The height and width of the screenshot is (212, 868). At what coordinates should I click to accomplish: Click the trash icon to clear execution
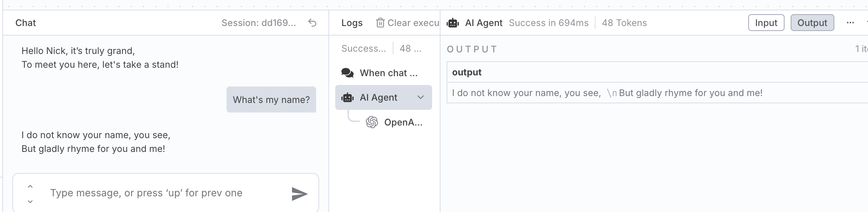pyautogui.click(x=380, y=23)
